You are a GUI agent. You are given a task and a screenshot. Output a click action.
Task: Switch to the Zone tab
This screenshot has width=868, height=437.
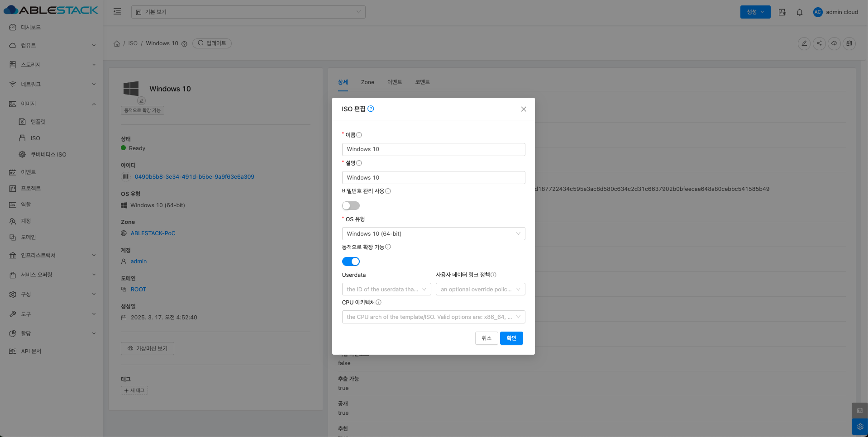367,82
